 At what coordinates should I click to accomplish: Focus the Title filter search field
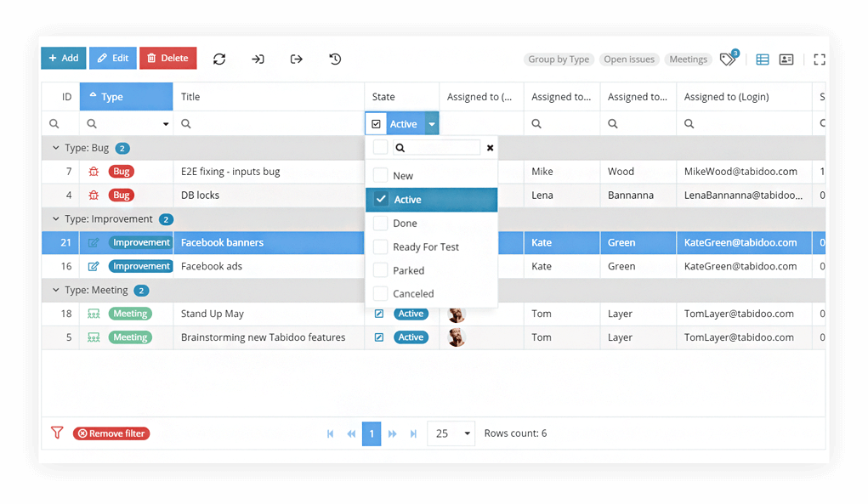coord(269,124)
